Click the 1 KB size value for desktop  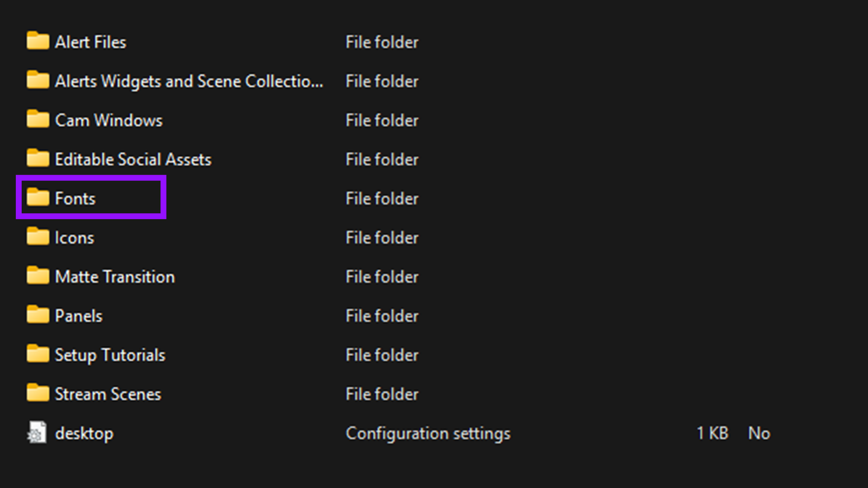tap(712, 433)
